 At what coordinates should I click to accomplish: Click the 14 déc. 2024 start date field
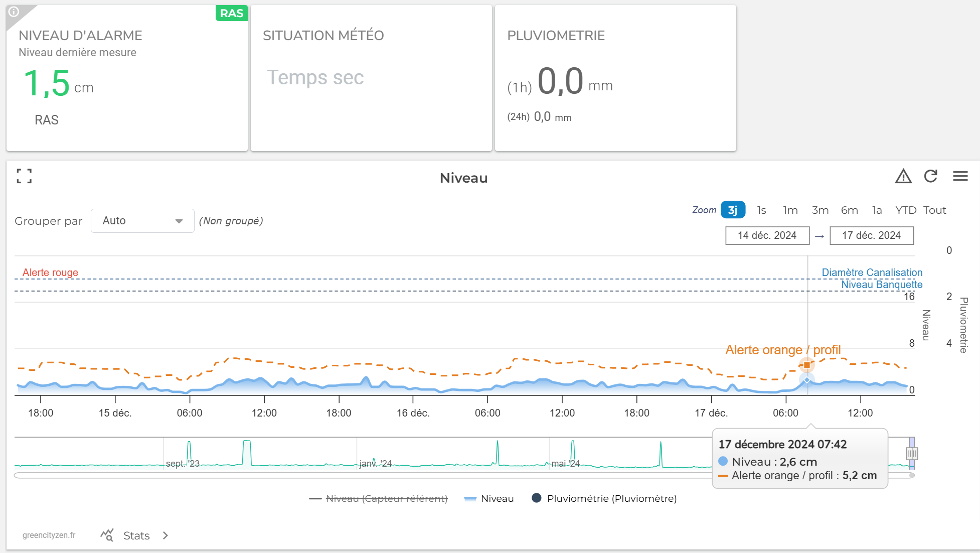tap(767, 235)
